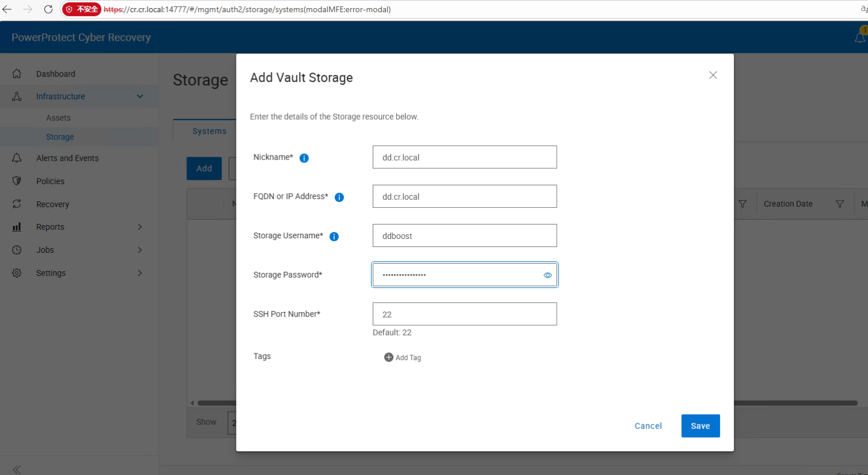This screenshot has width=868, height=475.
Task: Click the Save button
Action: click(701, 426)
